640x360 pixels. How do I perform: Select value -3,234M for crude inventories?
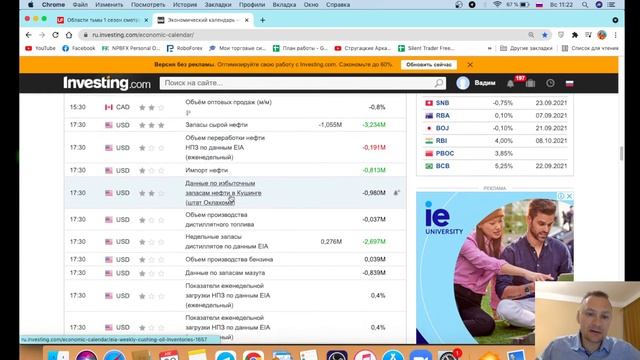tap(374, 125)
